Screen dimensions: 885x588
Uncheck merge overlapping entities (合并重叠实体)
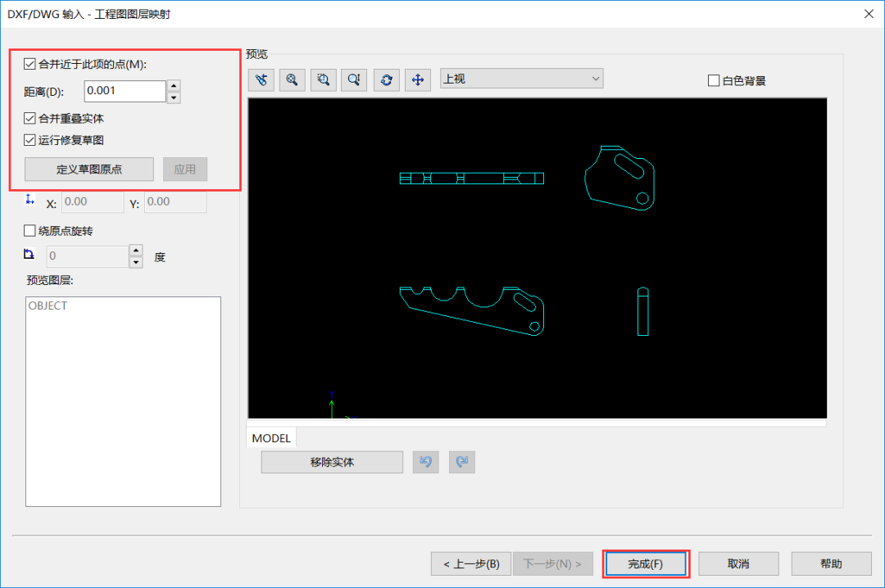[x=30, y=118]
